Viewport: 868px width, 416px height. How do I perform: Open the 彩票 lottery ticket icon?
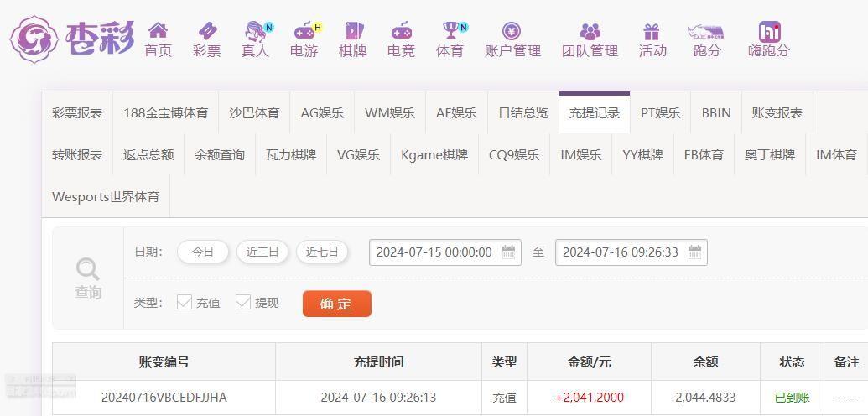207,30
